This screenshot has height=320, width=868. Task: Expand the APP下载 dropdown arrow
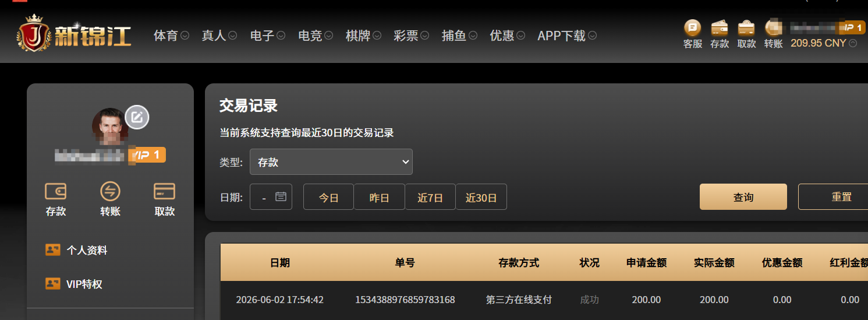pyautogui.click(x=593, y=36)
